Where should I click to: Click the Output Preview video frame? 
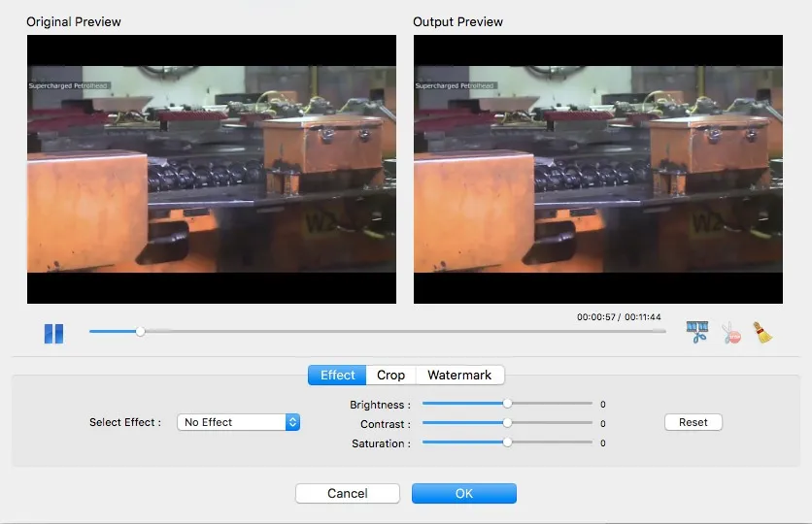(597, 169)
